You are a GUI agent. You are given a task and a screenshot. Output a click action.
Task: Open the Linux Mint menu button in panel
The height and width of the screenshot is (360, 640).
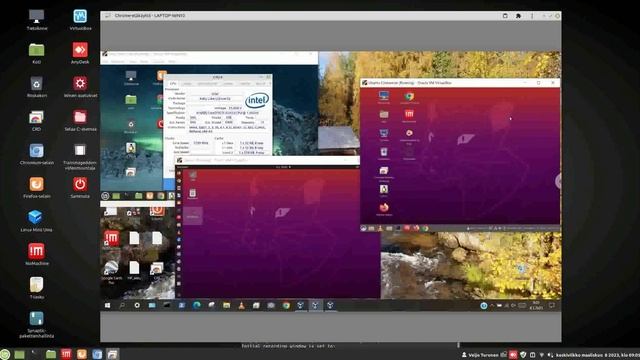[x=4, y=354]
